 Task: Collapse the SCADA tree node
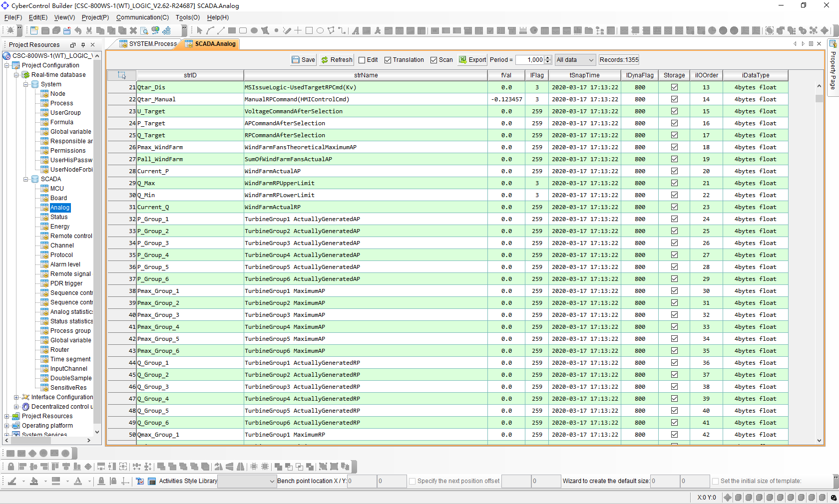26,179
